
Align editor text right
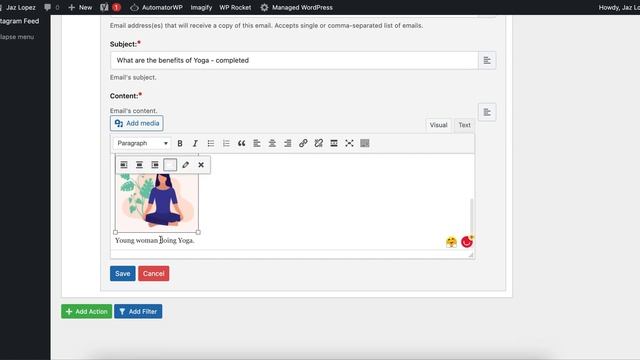tap(288, 143)
